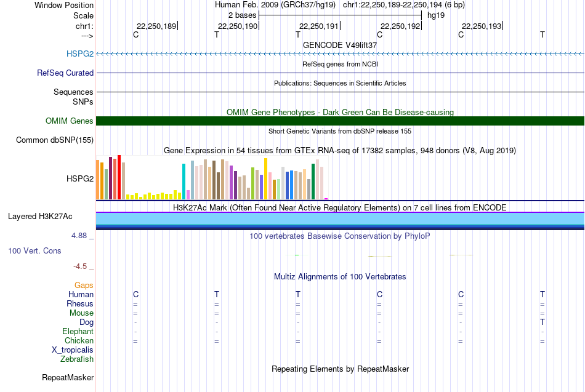This screenshot has height=392, width=585.
Task: Click the Window Position label
Action: click(x=64, y=5)
